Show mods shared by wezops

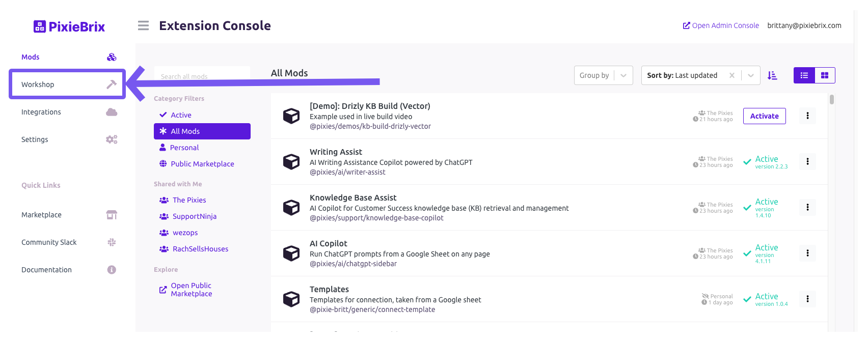coord(202,233)
